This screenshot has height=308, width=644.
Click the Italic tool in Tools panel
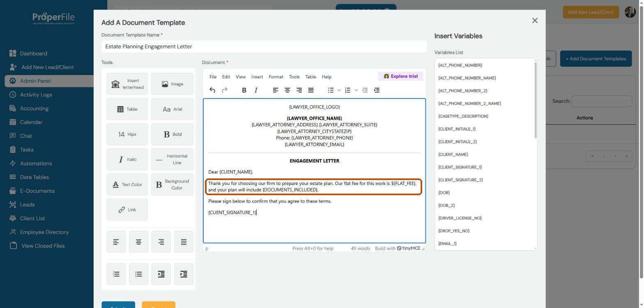(x=127, y=160)
